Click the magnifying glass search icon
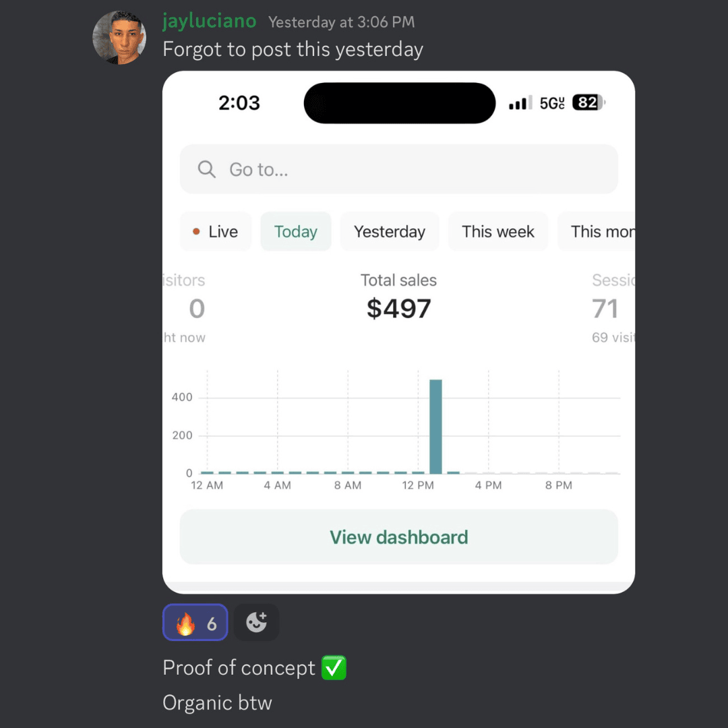 coord(206,169)
